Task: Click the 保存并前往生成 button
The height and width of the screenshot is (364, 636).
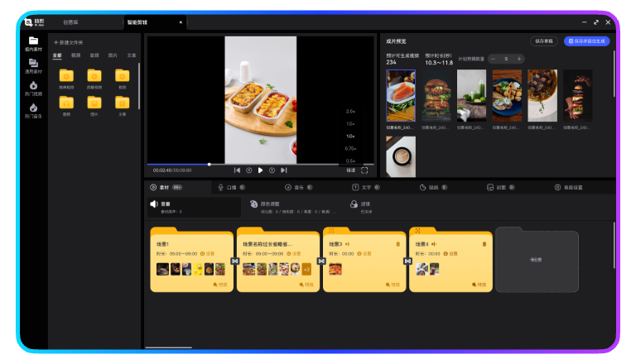Action: (x=586, y=41)
